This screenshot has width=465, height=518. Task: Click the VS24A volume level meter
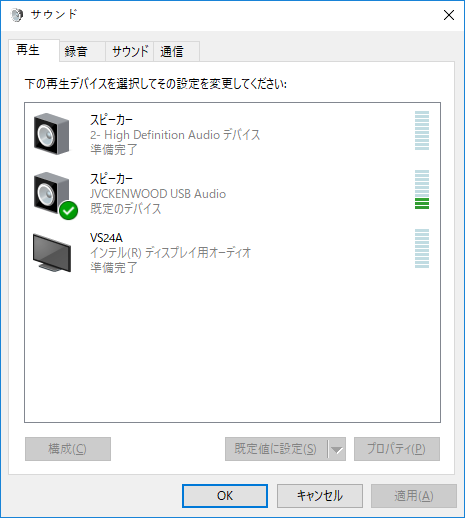tap(422, 249)
